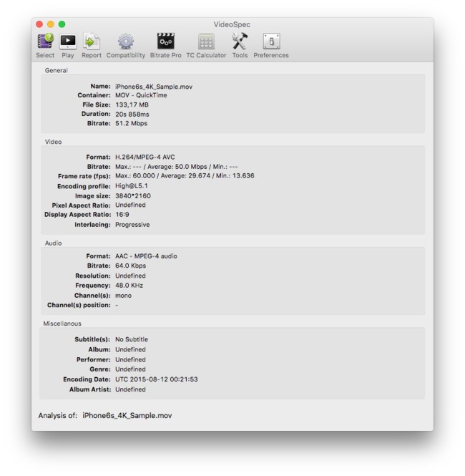Launch Bitrate Pro clapperboard icon

(x=166, y=41)
